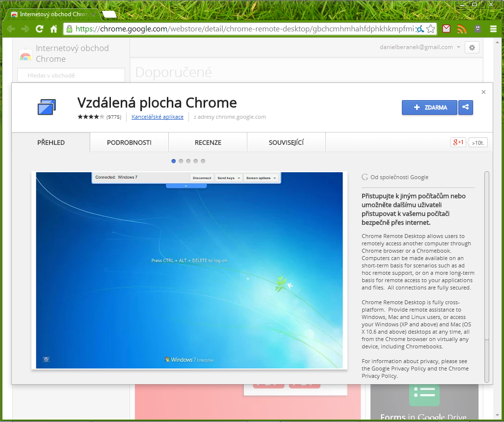Open the RECENZE tab
The image size is (504, 422).
tap(208, 142)
